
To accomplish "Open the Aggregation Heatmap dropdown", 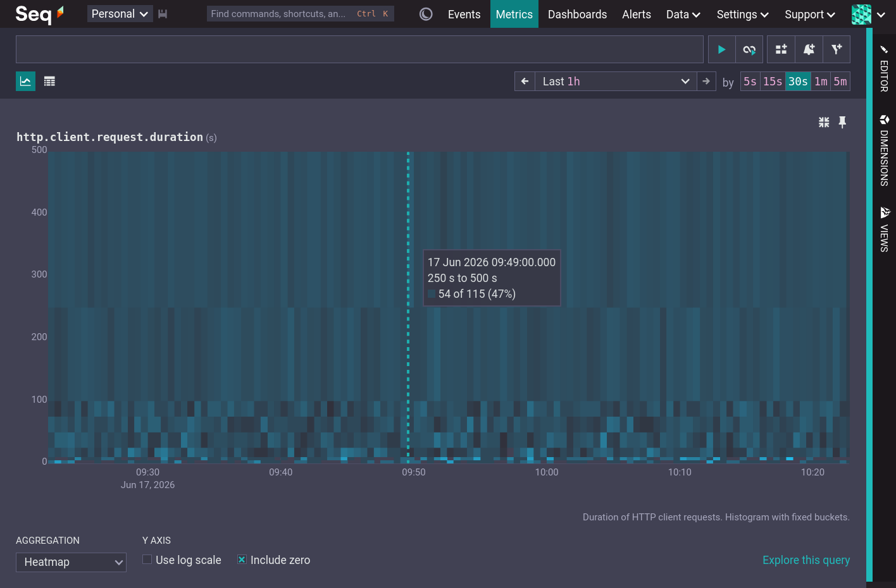I will (x=71, y=562).
